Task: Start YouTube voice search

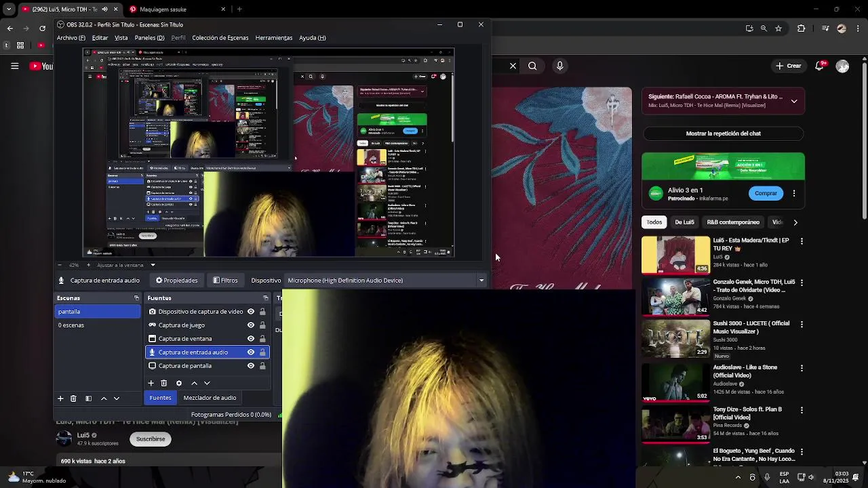Action: pyautogui.click(x=559, y=66)
